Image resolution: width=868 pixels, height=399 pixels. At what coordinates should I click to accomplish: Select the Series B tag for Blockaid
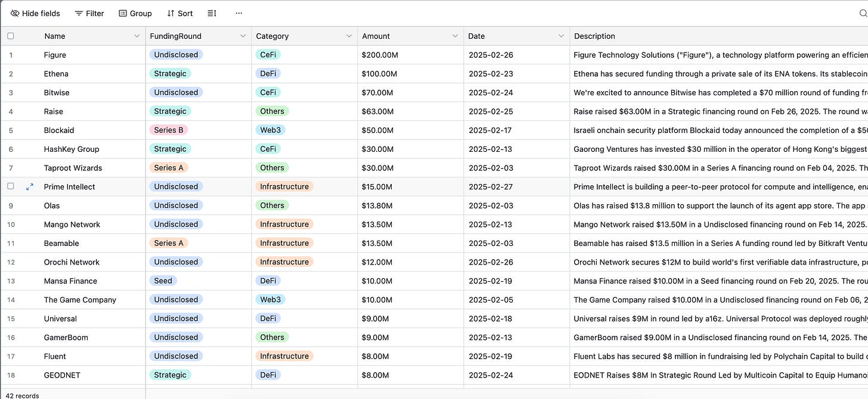tap(169, 130)
